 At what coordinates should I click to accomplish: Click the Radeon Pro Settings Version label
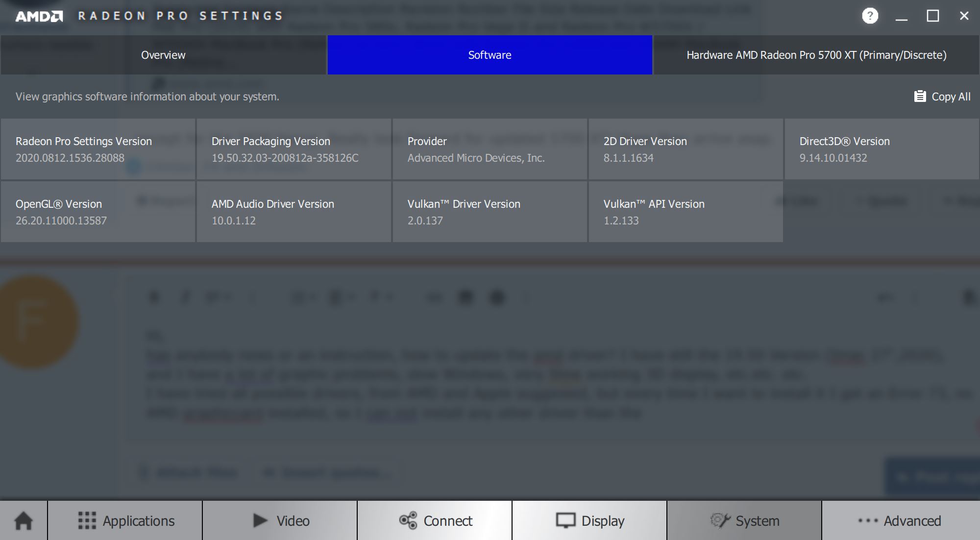pyautogui.click(x=84, y=141)
